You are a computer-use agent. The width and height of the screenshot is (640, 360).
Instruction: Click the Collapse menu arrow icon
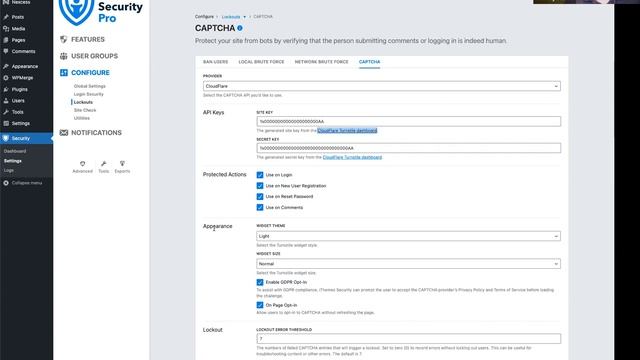(6, 183)
